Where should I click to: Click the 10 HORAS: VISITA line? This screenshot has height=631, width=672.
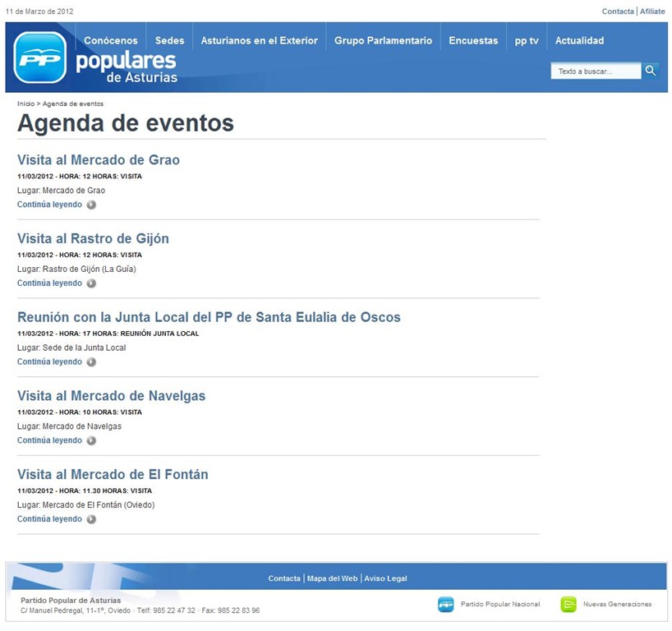(x=80, y=412)
